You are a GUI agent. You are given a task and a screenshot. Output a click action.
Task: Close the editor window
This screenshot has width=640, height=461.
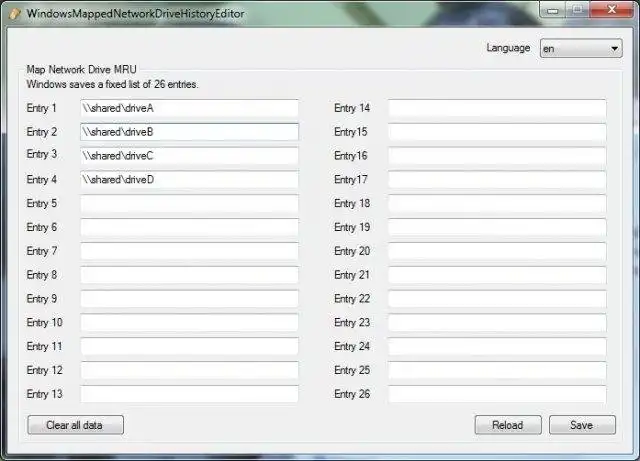(611, 10)
